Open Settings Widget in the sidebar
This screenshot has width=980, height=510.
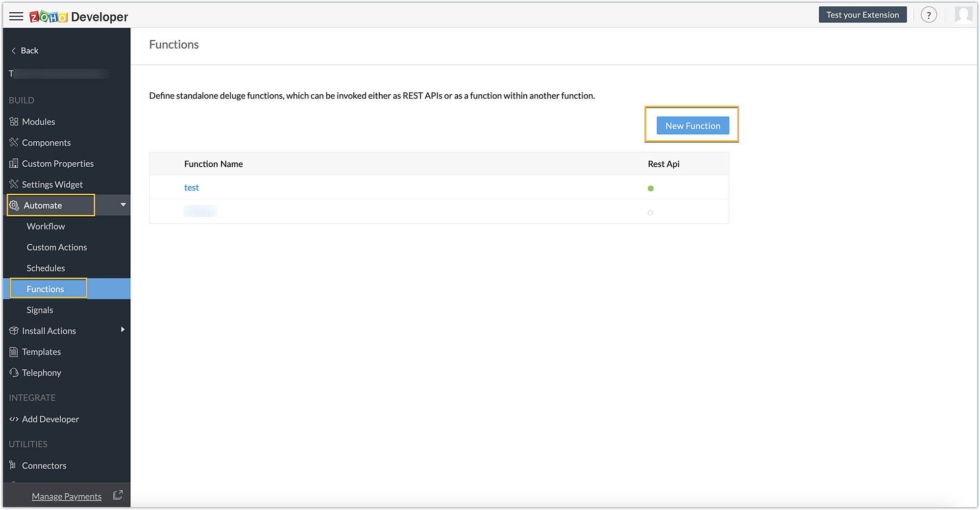pos(52,184)
